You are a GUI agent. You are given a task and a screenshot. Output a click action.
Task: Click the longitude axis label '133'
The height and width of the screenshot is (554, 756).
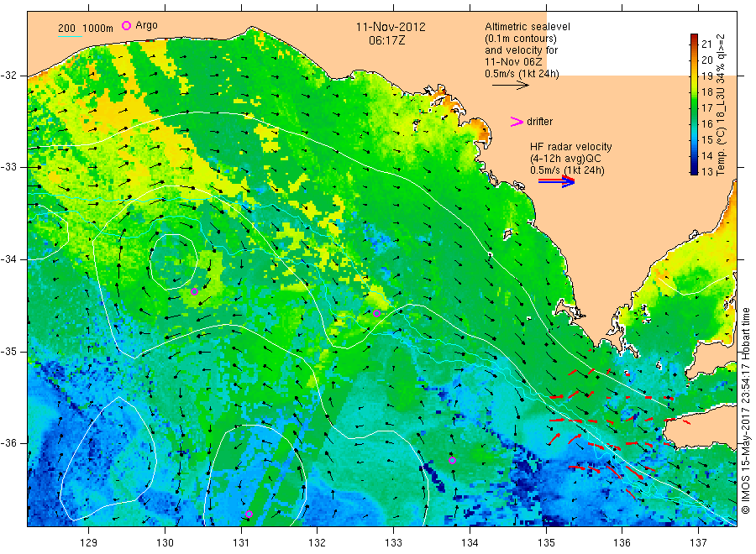(x=393, y=542)
